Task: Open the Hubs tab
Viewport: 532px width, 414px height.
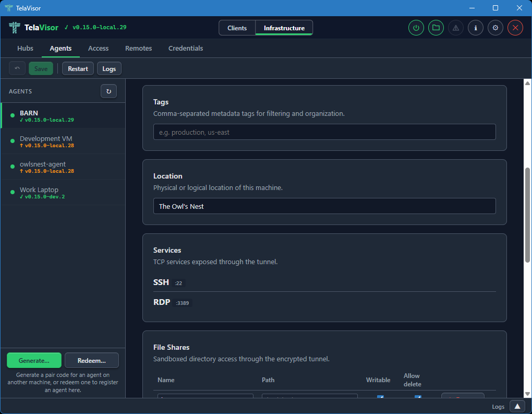Action: point(25,48)
